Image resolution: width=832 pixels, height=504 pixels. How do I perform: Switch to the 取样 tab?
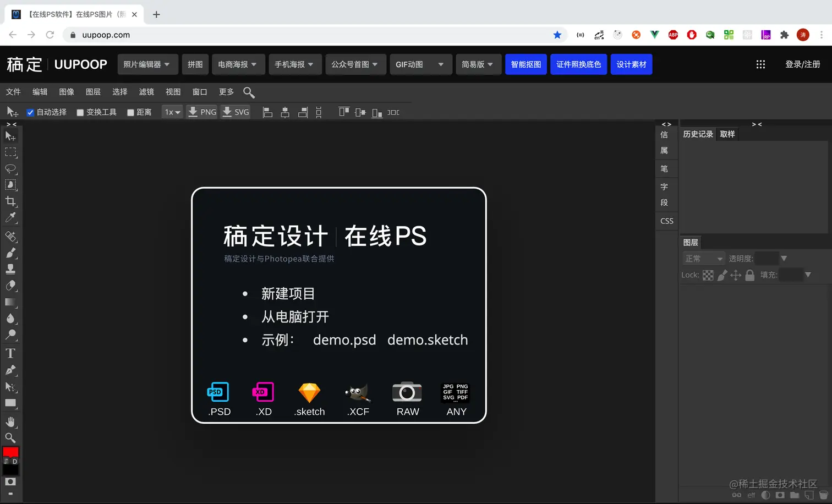pyautogui.click(x=727, y=134)
